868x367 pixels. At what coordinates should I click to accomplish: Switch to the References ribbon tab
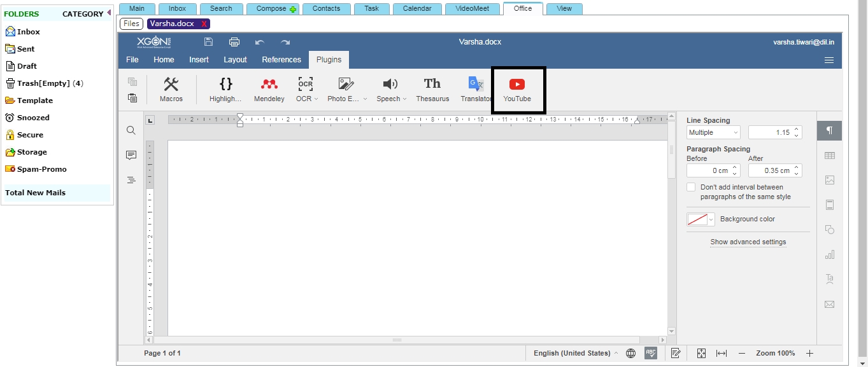(281, 60)
